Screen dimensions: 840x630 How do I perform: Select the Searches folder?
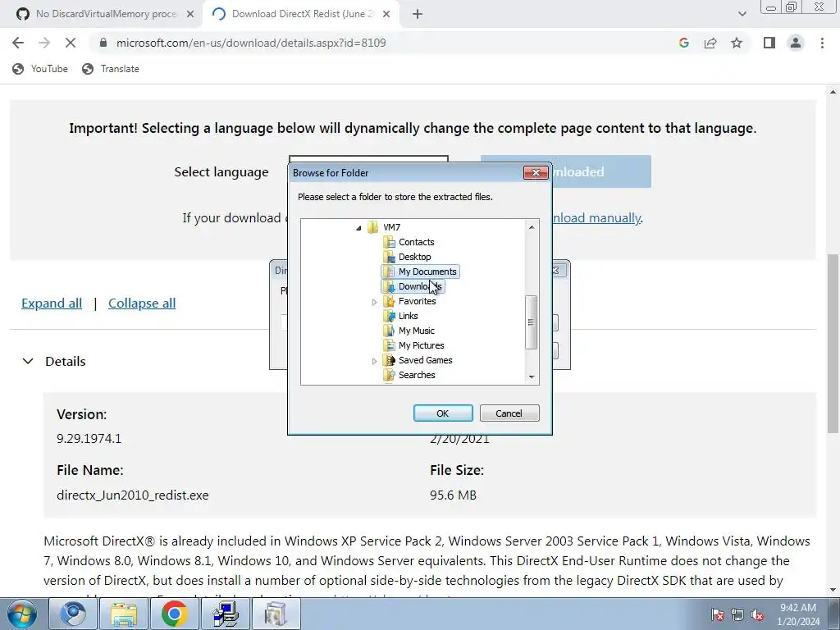[417, 375]
